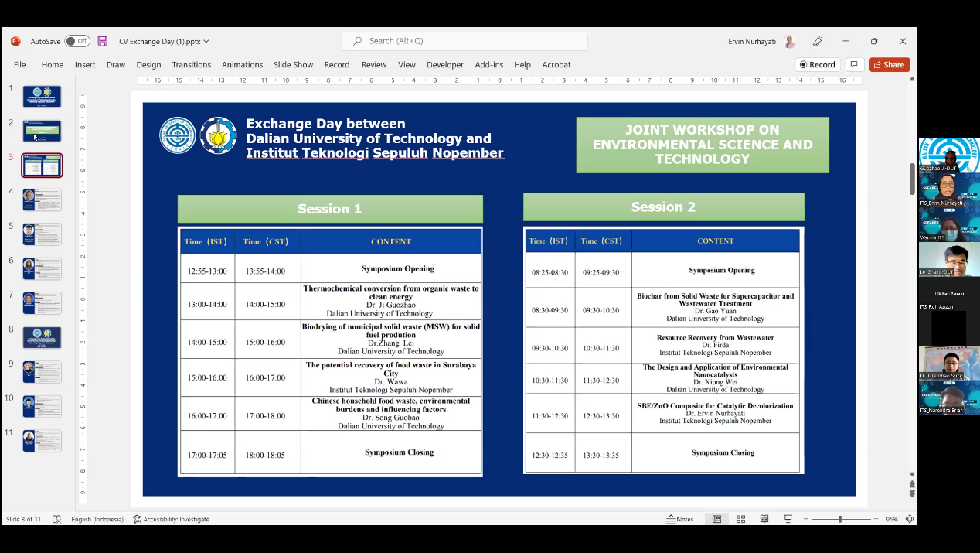Switch to the Insert tab
This screenshot has height=553, width=980.
85,65
